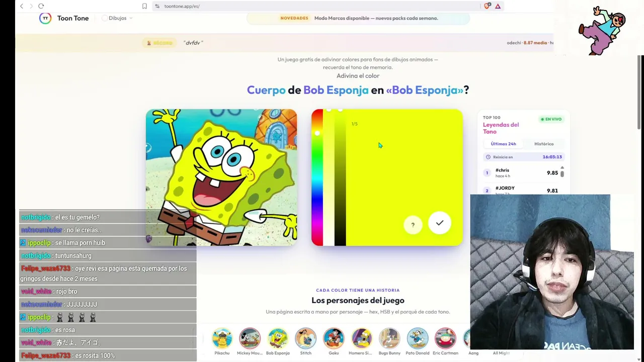This screenshot has height=362, width=644.
Task: Open the Bugs Bunny character icon
Action: [x=389, y=338]
